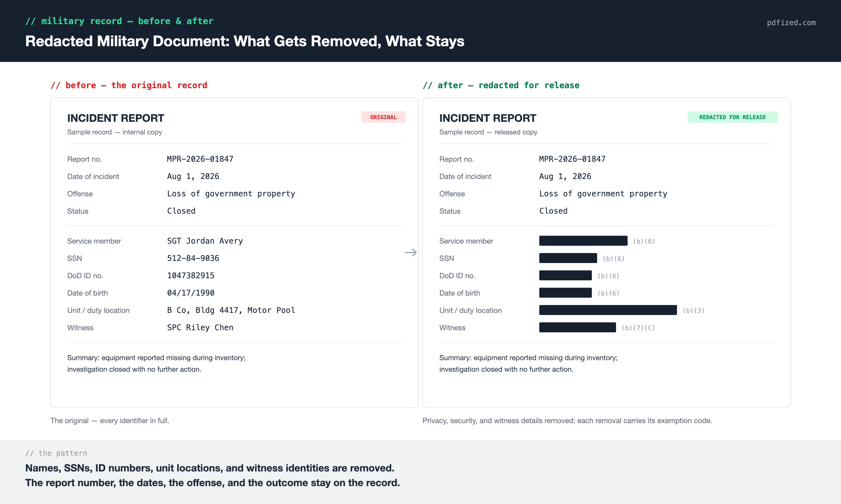Viewport: 841px width, 504px height.
Task: Click the SSN value 512-84-9036
Action: click(193, 258)
